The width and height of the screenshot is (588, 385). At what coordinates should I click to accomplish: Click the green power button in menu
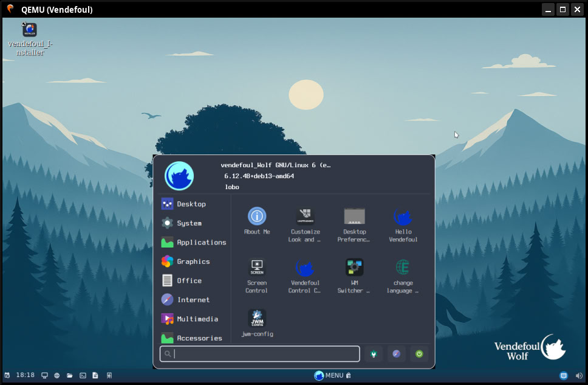point(419,354)
